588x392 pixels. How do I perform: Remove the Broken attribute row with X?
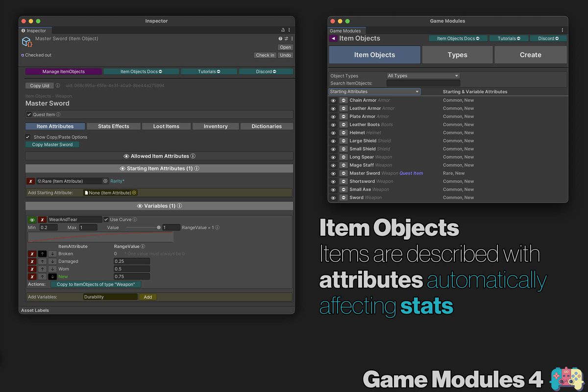click(32, 254)
